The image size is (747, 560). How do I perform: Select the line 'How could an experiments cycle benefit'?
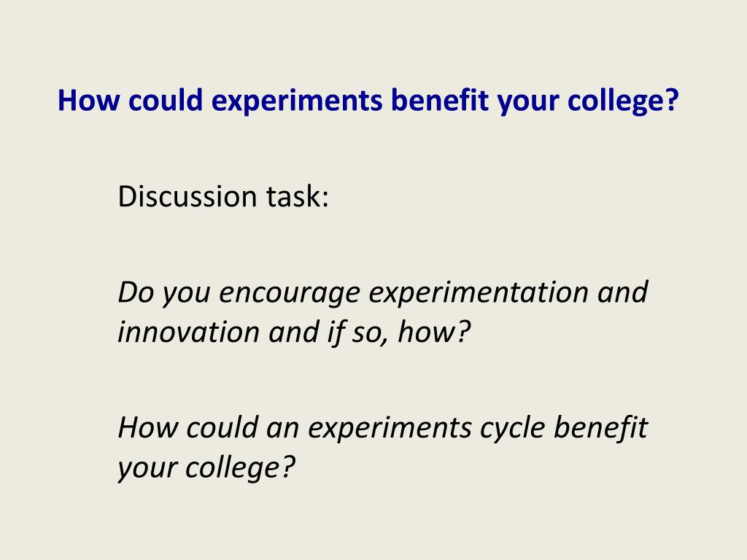point(382,427)
